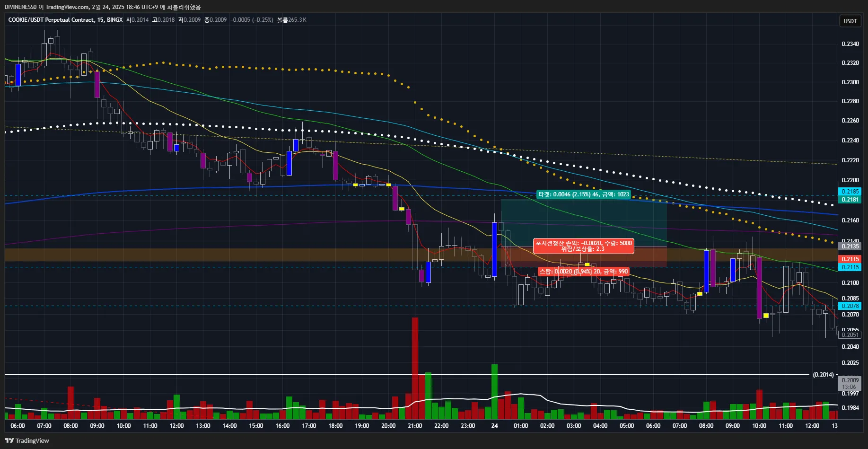Click the outlined 0.2051 price label on the axis
Image resolution: width=868 pixels, height=449 pixels.
pos(850,335)
